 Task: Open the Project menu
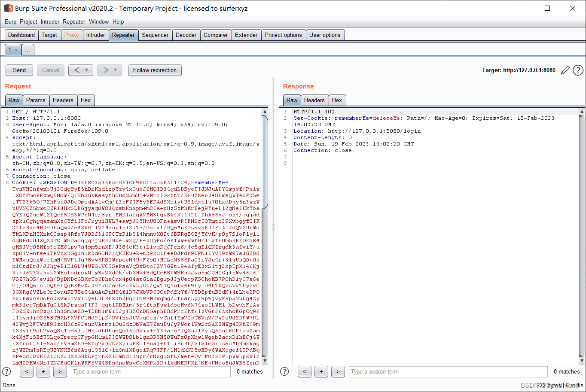click(x=28, y=21)
